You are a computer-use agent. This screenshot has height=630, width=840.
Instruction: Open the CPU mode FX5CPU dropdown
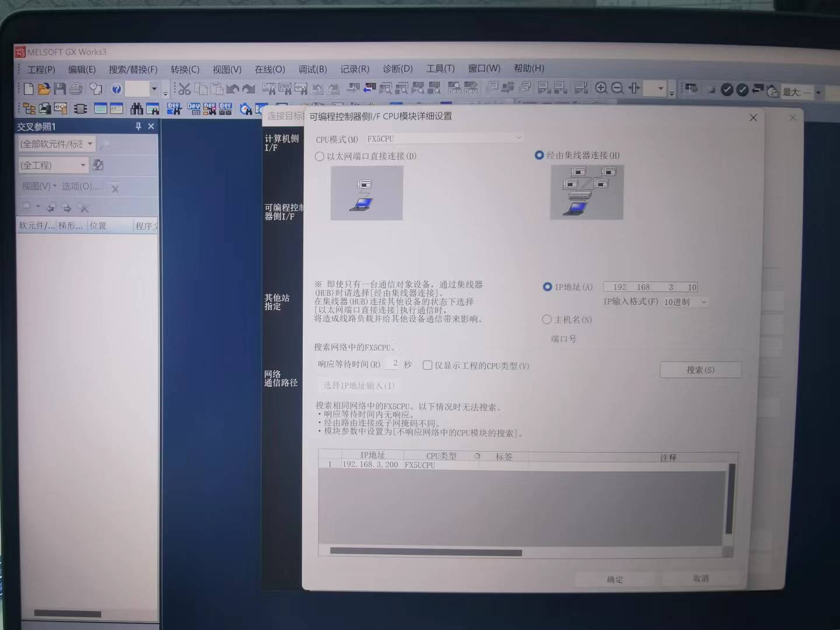(x=518, y=138)
